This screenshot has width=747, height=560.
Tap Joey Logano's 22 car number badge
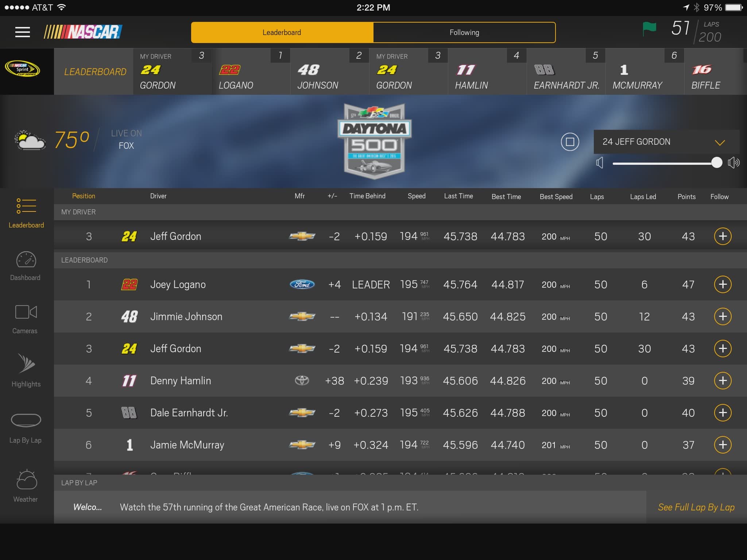tap(129, 284)
